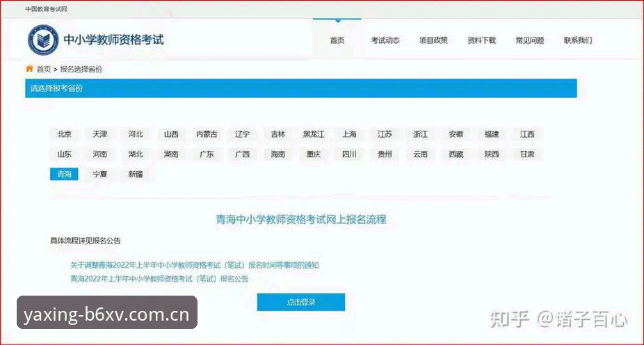The width and height of the screenshot is (644, 345).
Task: Select province 安徽
Action: 456,134
